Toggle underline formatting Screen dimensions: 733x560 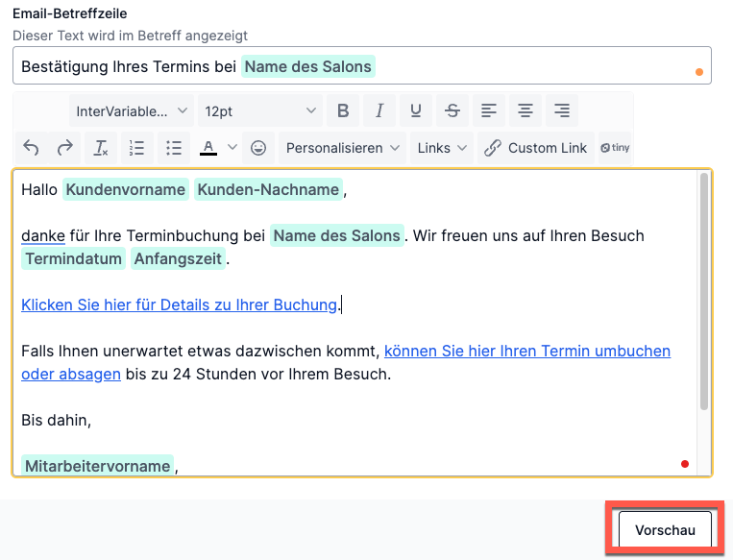pyautogui.click(x=416, y=110)
